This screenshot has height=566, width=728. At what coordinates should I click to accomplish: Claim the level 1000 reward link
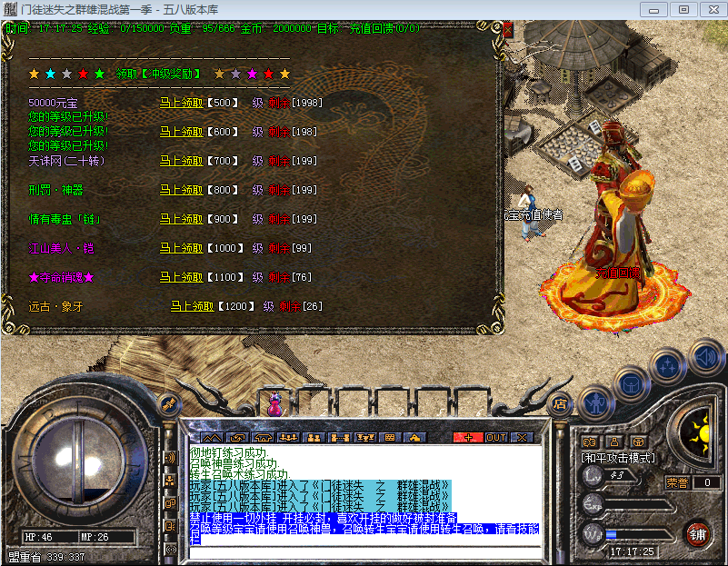[181, 248]
